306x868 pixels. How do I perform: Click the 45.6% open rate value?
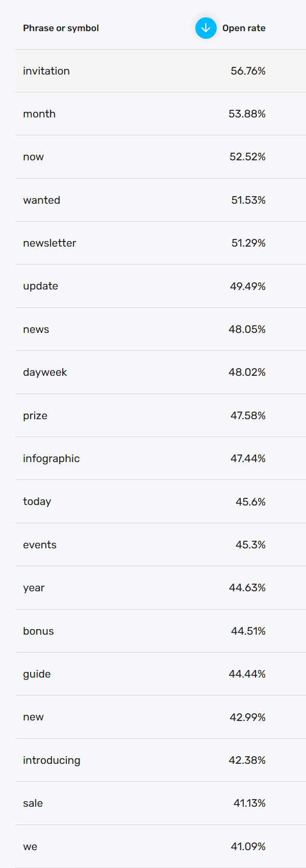coord(250,502)
